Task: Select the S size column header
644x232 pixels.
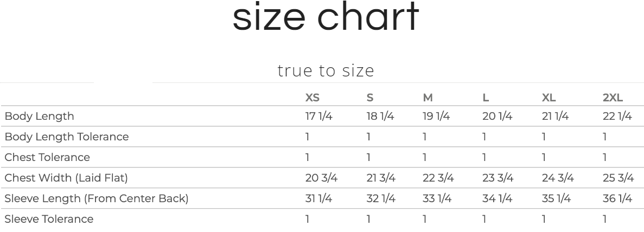Action: [x=370, y=98]
